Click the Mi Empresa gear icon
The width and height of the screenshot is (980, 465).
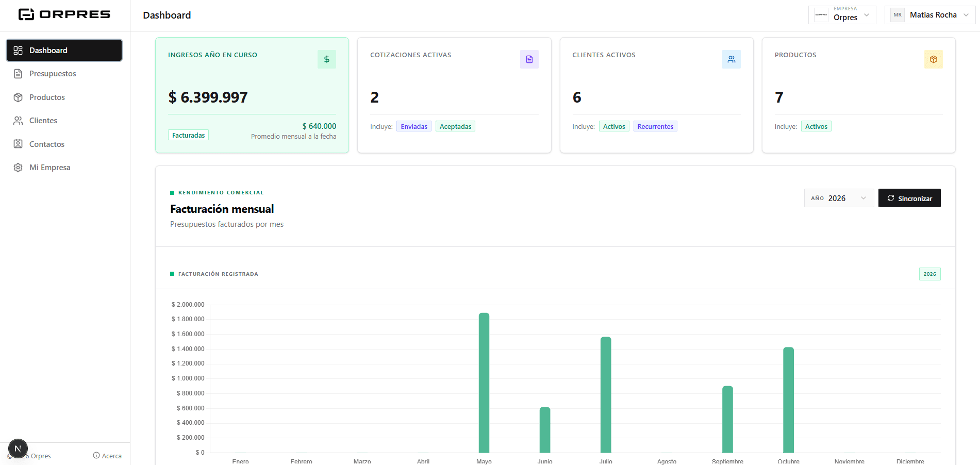click(18, 168)
